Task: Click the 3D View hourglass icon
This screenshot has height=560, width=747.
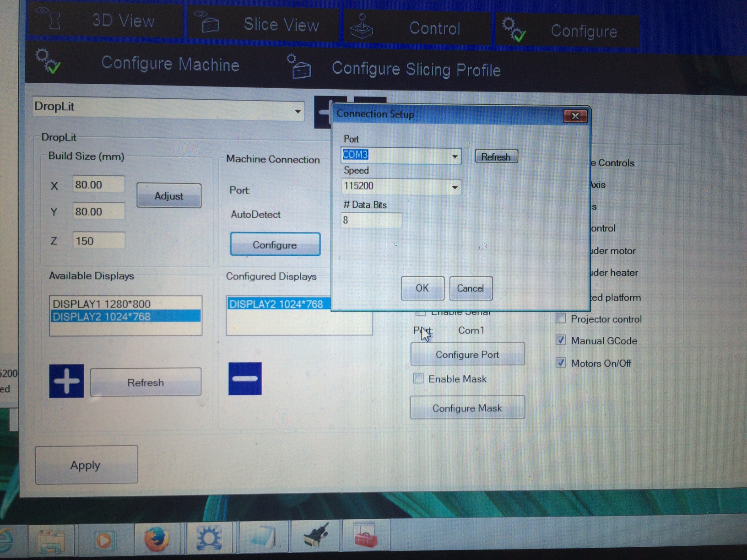Action: pyautogui.click(x=51, y=19)
